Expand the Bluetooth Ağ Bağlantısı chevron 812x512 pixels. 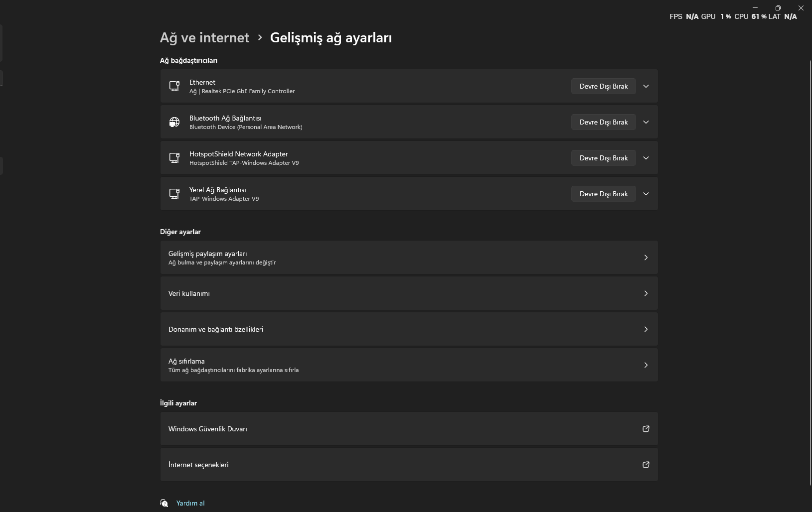(x=646, y=122)
